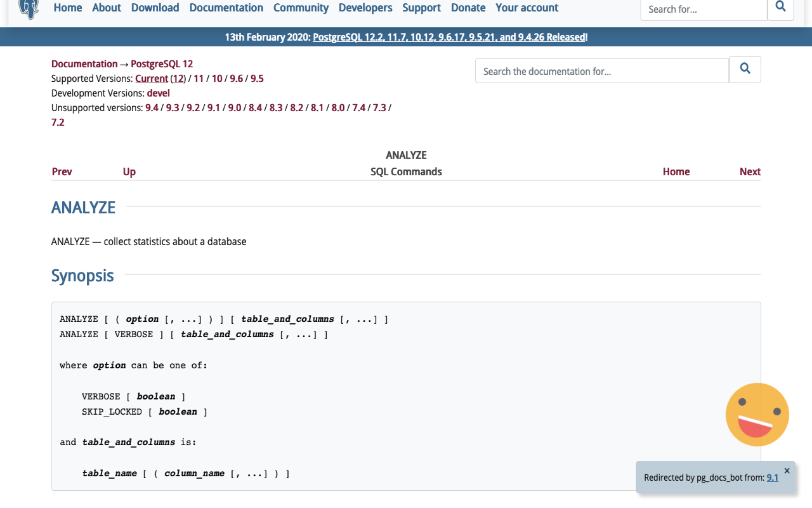Screen dimensions: 812x508
Task: Switch to unsupported version 9.4 docs
Action: pos(152,108)
